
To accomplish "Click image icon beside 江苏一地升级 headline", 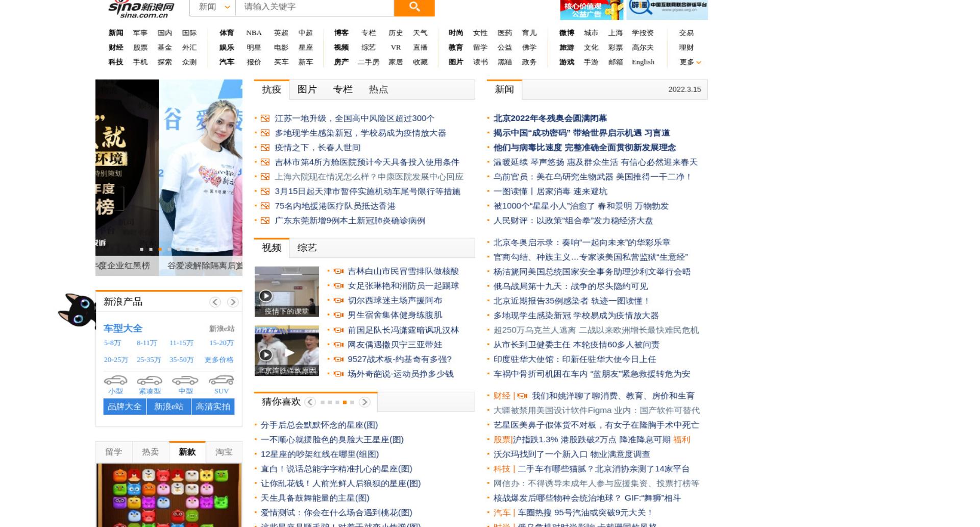I will tap(265, 118).
